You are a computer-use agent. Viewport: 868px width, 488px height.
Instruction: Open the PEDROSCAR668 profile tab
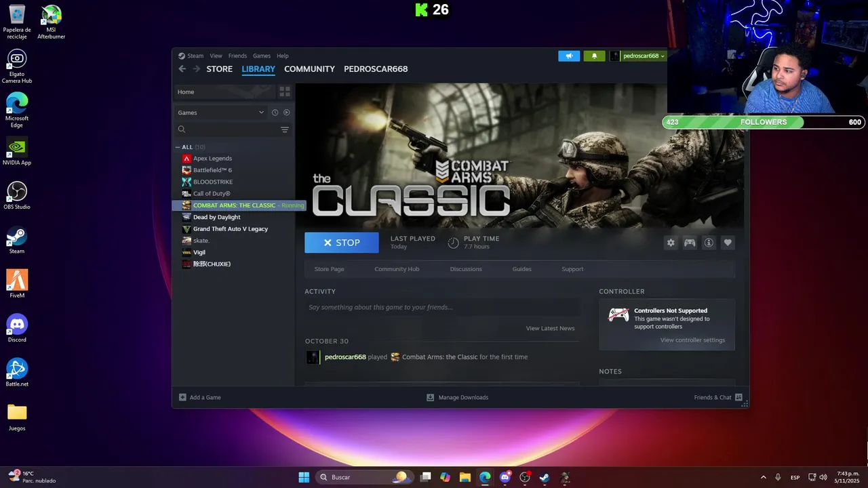pos(376,69)
